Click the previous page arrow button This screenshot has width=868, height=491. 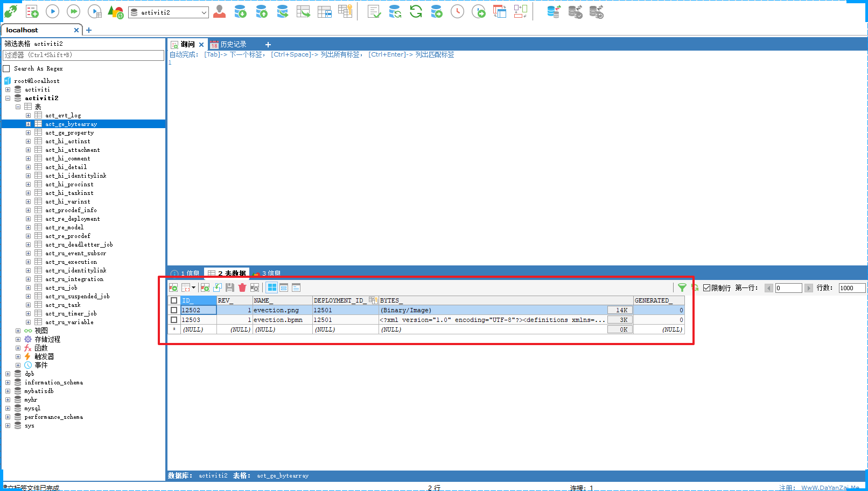769,288
